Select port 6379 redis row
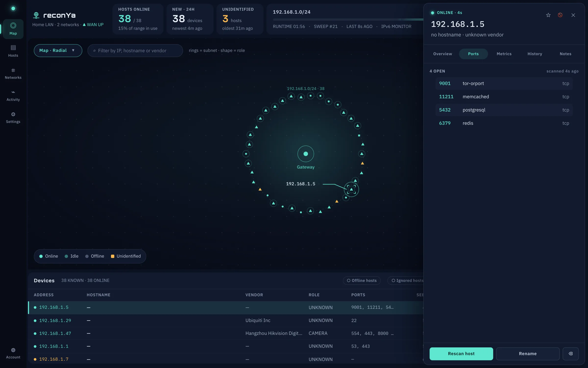588x368 pixels. (x=504, y=123)
